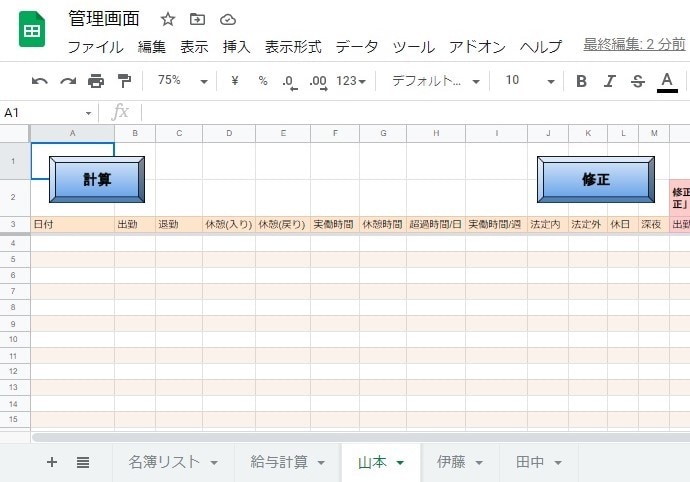Open the 表示 menu

pyautogui.click(x=194, y=47)
